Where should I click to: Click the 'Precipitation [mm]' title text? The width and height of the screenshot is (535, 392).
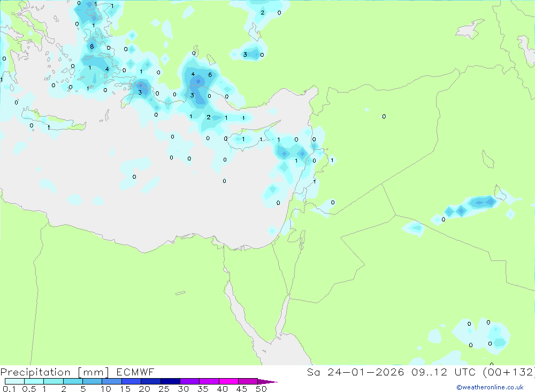[55, 372]
